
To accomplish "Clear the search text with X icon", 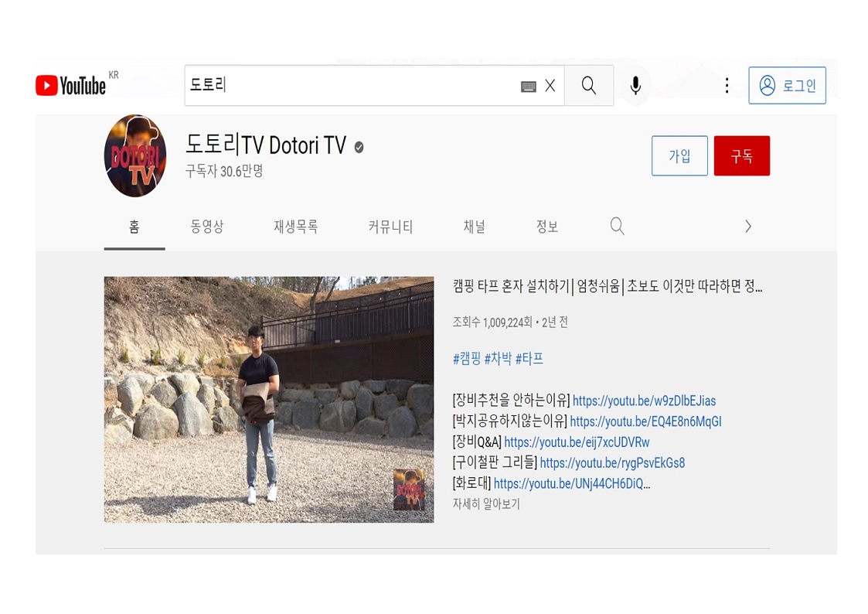I will click(x=550, y=86).
